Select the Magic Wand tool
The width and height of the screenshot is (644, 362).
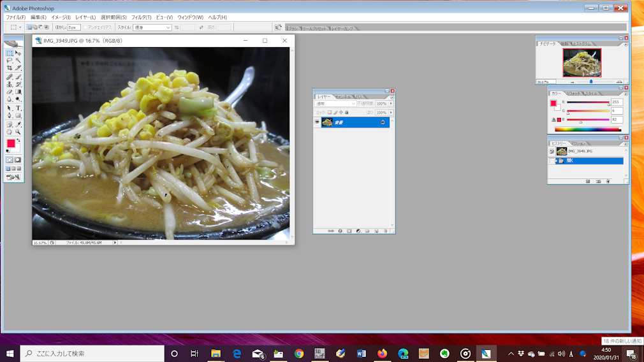18,61
